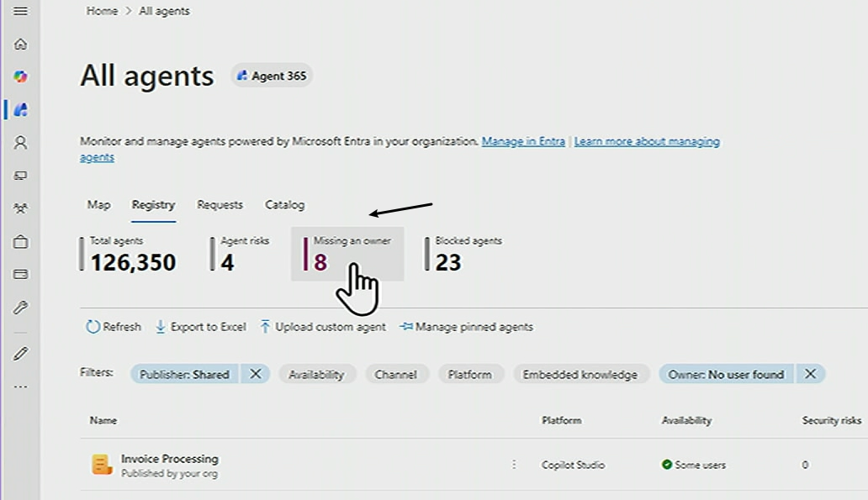Open the Teams and groups sidebar icon
Image resolution: width=868 pixels, height=500 pixels.
(20, 208)
